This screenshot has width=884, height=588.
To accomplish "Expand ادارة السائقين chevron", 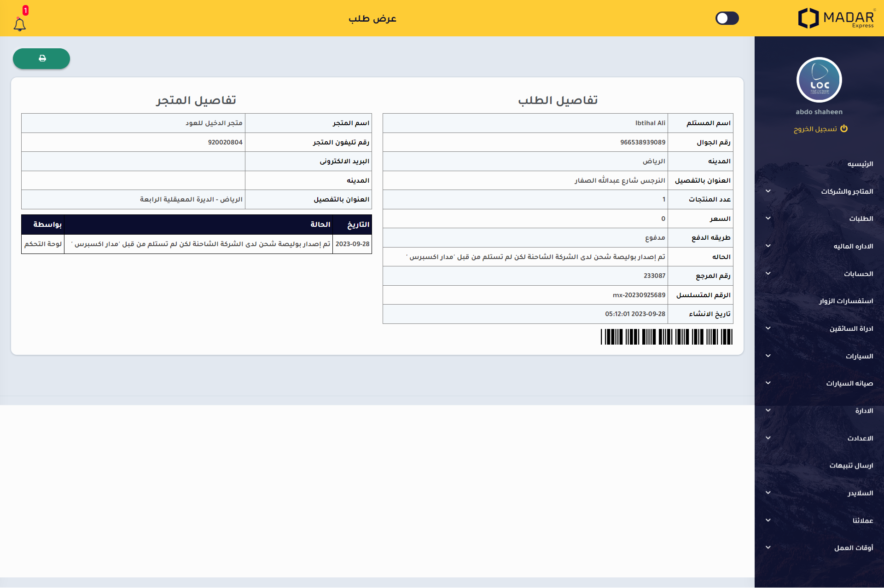I will pos(768,328).
